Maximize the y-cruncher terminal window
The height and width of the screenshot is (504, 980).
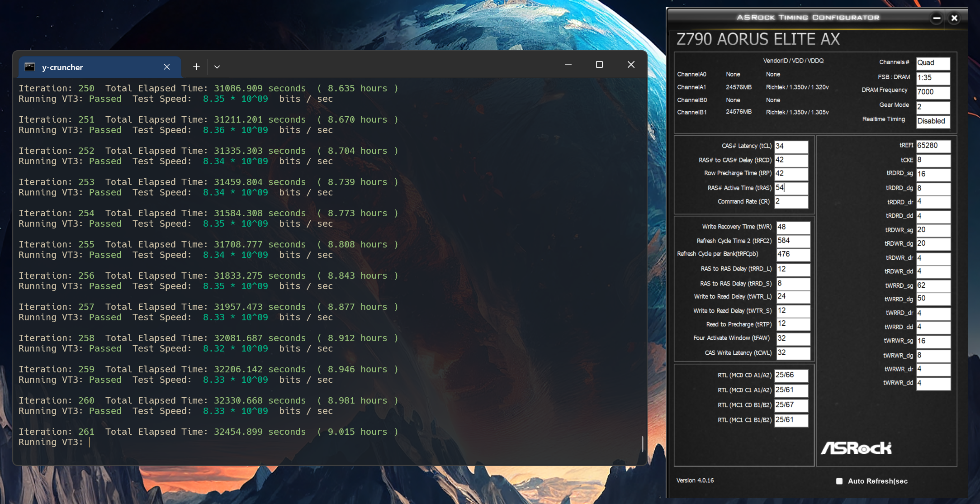pos(599,65)
